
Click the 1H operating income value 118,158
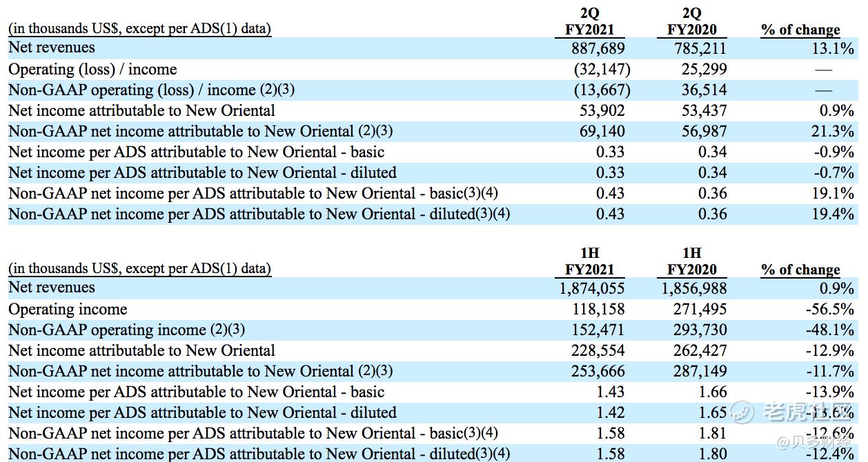[598, 309]
